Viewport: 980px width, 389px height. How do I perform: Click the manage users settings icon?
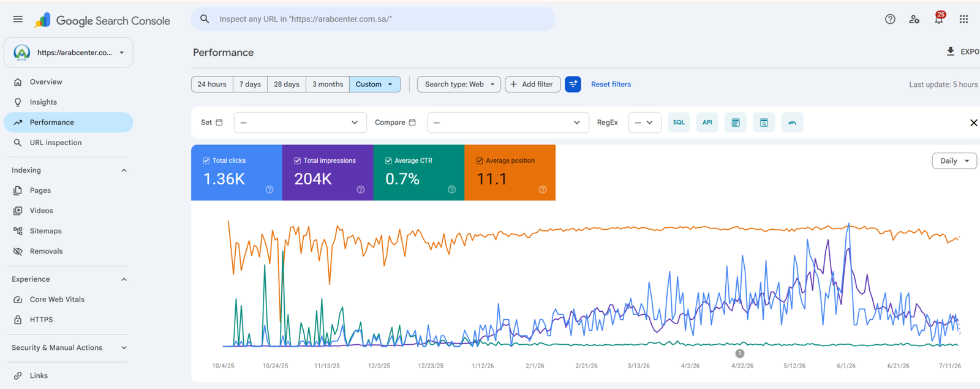(x=914, y=19)
